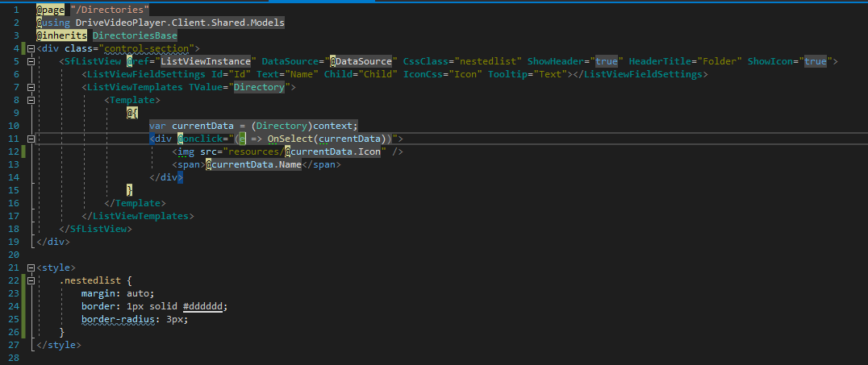Click the closing </ListViewTemplates> tag
Screen dimensions: 868x365
tap(138, 216)
